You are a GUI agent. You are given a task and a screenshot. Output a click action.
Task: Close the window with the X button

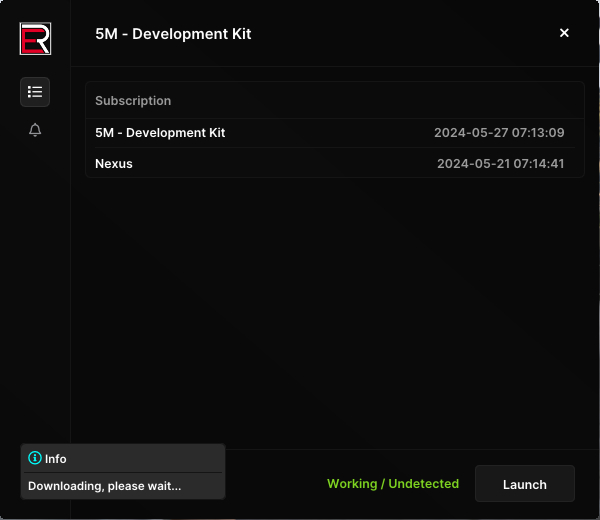coord(564,33)
